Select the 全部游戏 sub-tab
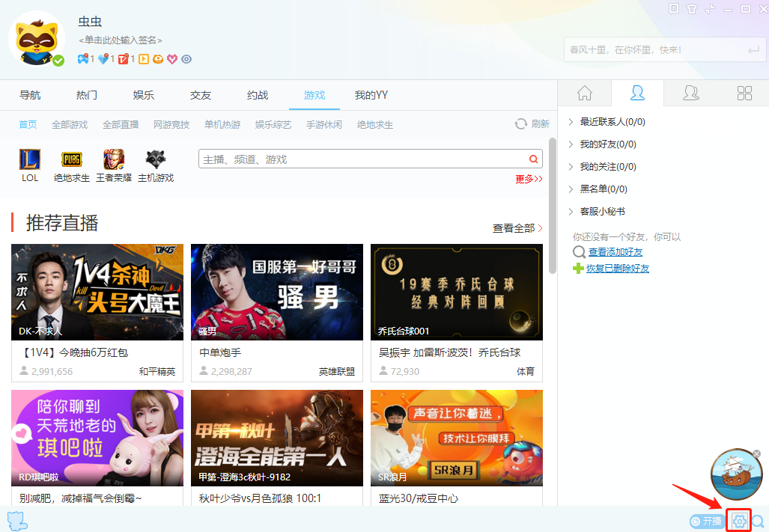769x532 pixels. pyautogui.click(x=70, y=124)
